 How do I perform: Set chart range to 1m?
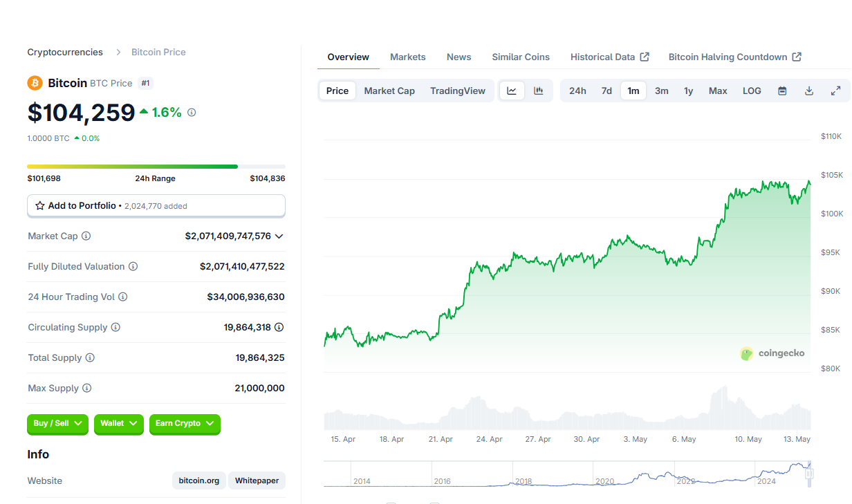tap(633, 91)
